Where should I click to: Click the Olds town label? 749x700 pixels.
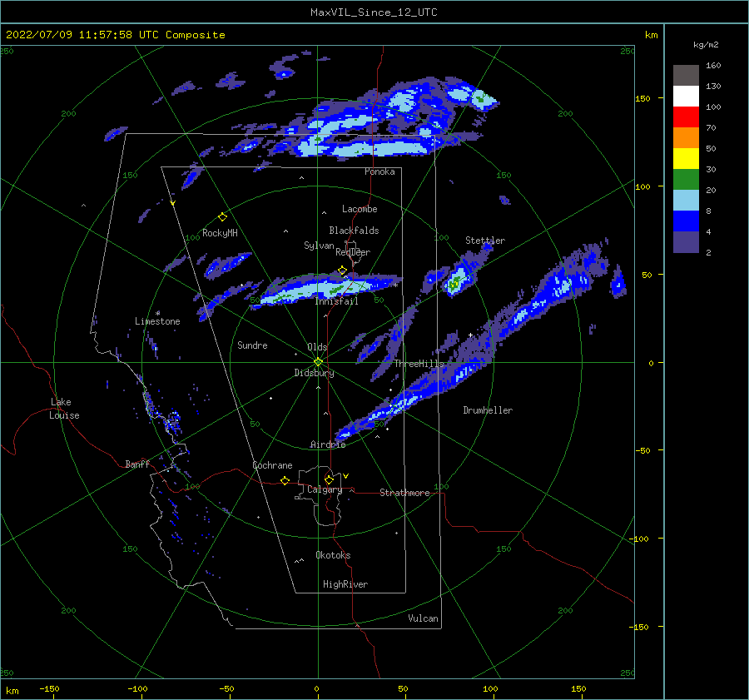(317, 347)
